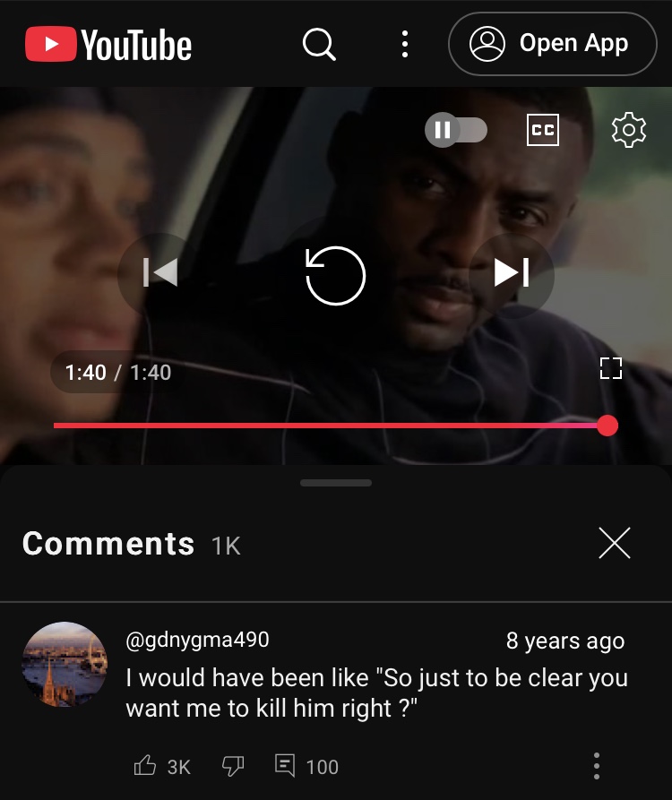The height and width of the screenshot is (800, 672).
Task: Go to YouTube home via logo
Action: [108, 44]
